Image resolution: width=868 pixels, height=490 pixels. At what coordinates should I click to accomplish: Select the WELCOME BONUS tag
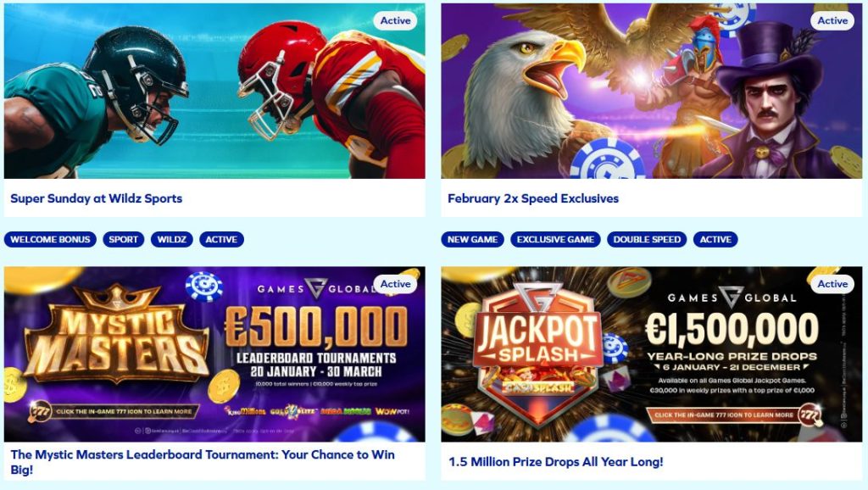coord(50,239)
